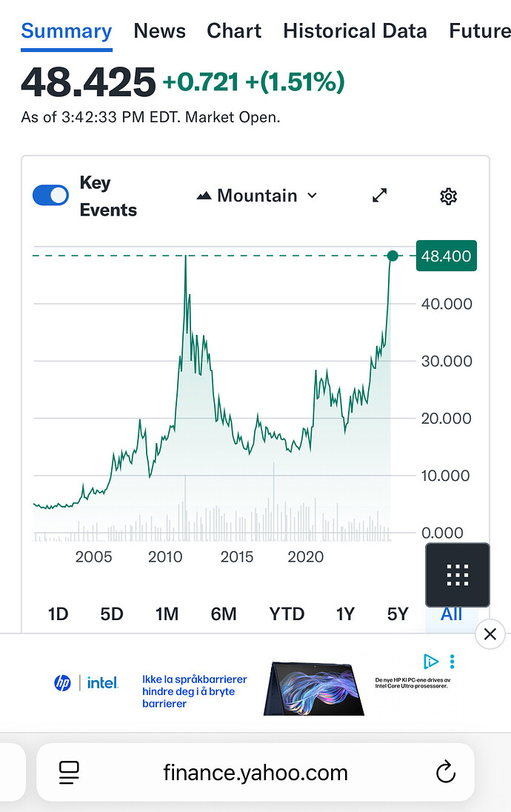Select the 5Y time range
The height and width of the screenshot is (812, 511).
[398, 613]
